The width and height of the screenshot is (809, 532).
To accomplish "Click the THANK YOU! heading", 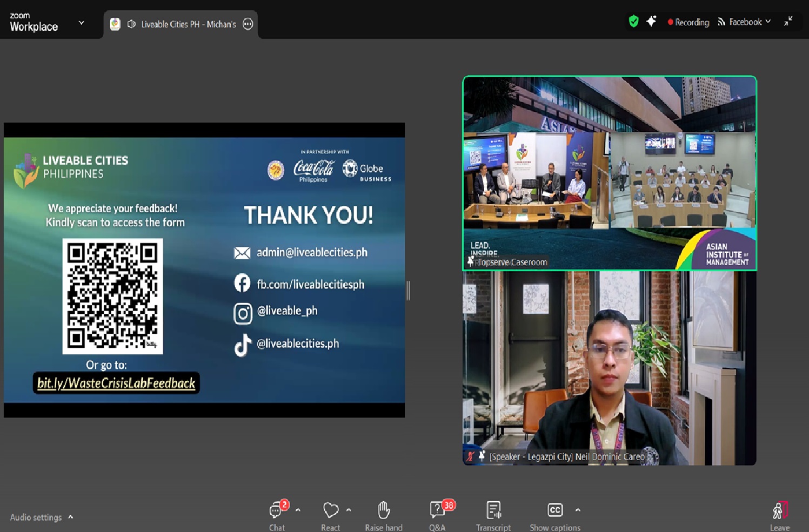I will point(309,215).
